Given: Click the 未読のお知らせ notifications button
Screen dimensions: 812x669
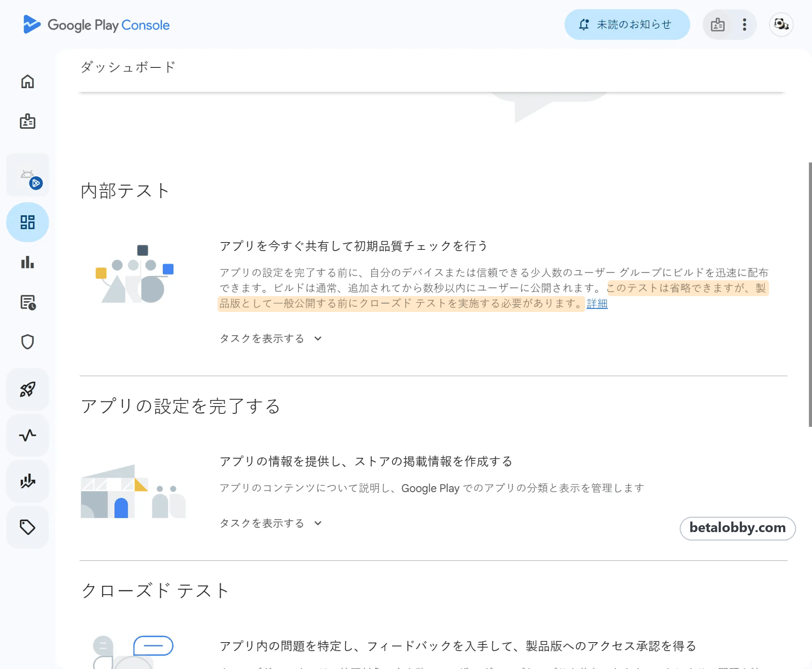Looking at the screenshot, I should 627,24.
